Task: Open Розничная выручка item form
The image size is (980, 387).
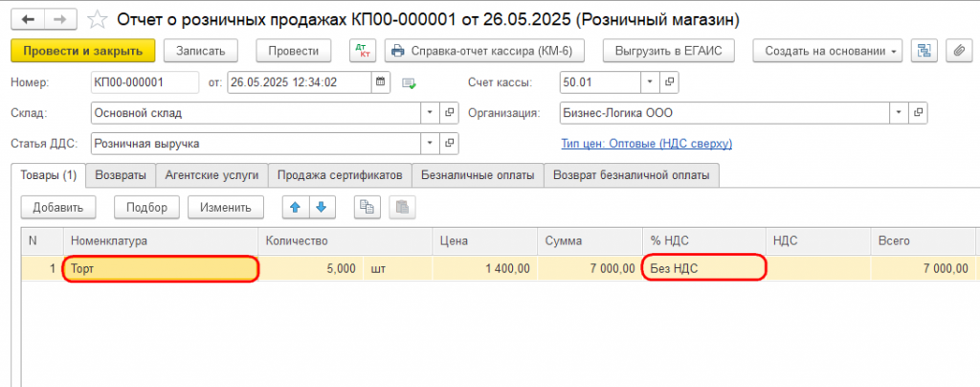Action: [x=449, y=144]
